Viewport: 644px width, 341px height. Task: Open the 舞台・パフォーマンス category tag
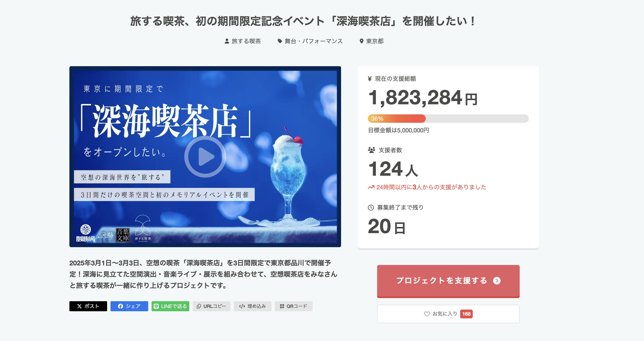pos(313,41)
